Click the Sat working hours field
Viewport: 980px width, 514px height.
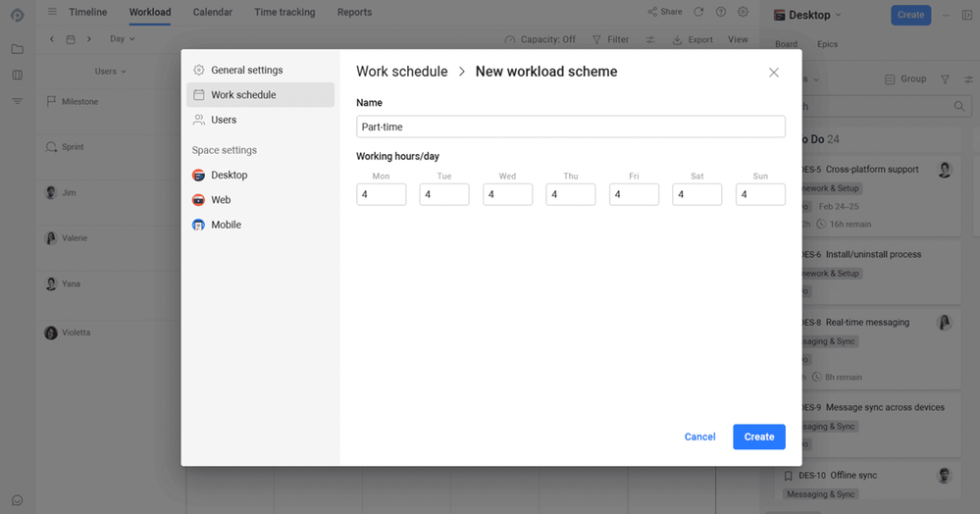click(696, 194)
